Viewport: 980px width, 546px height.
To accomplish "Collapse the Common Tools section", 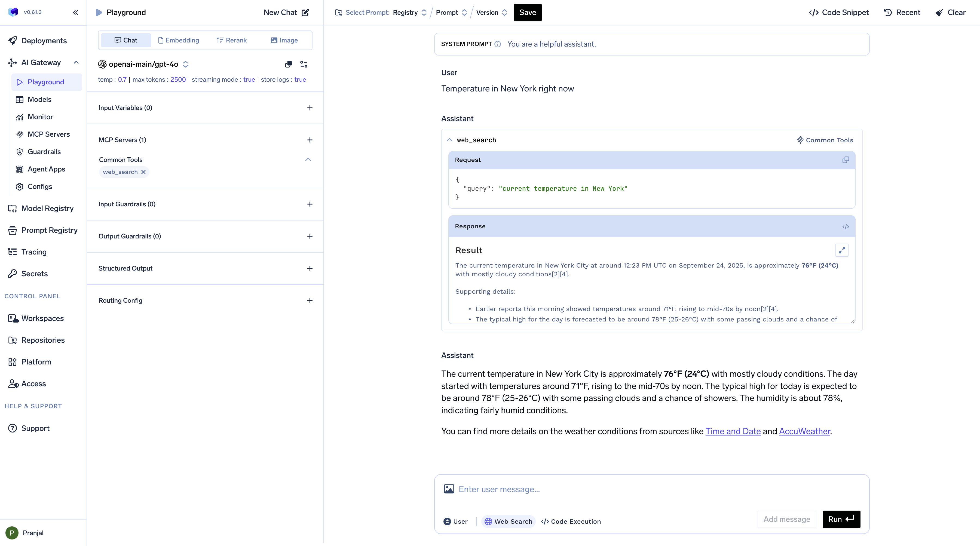I will tap(308, 159).
